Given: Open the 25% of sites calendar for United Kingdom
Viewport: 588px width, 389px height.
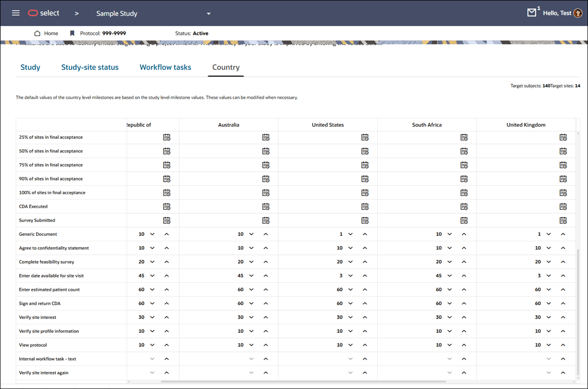Looking at the screenshot, I should (x=563, y=137).
